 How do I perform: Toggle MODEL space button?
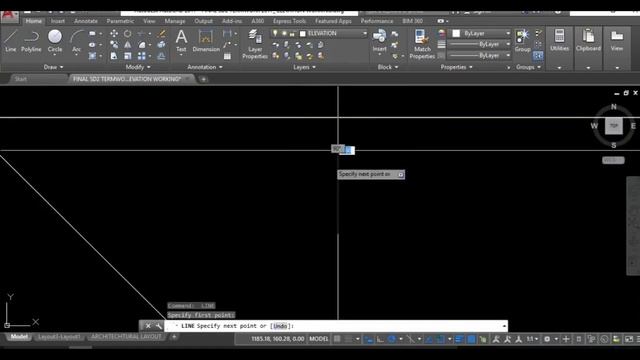tap(319, 339)
